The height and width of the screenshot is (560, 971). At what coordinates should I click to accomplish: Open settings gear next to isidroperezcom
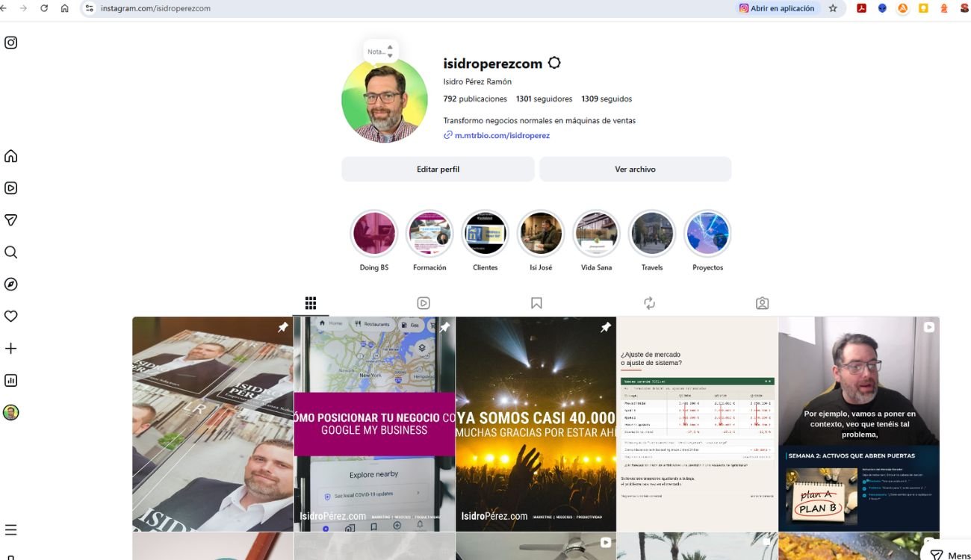tap(554, 63)
